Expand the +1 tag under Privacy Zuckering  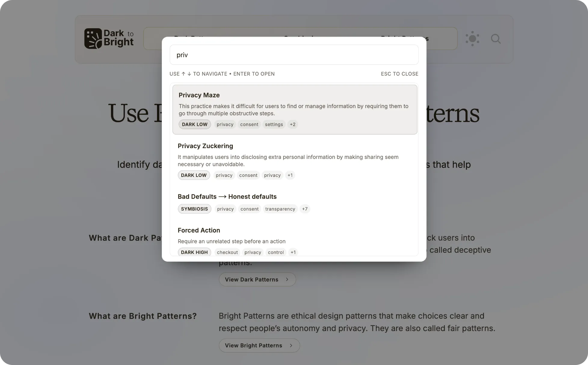tap(290, 175)
